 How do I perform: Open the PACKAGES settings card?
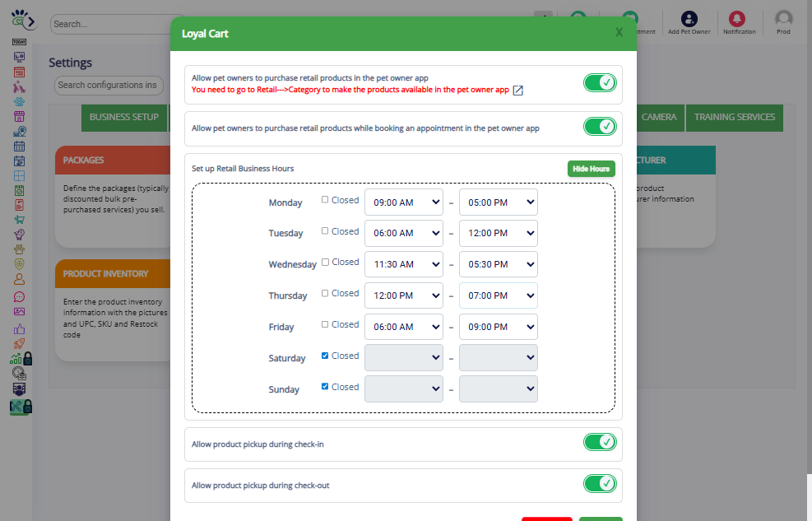tap(113, 196)
